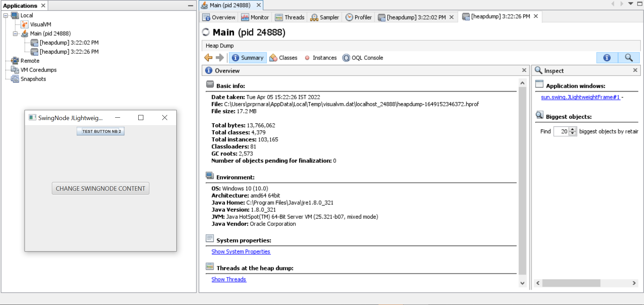This screenshot has height=305, width=644.
Task: Switch to the Threads tab
Action: (290, 17)
